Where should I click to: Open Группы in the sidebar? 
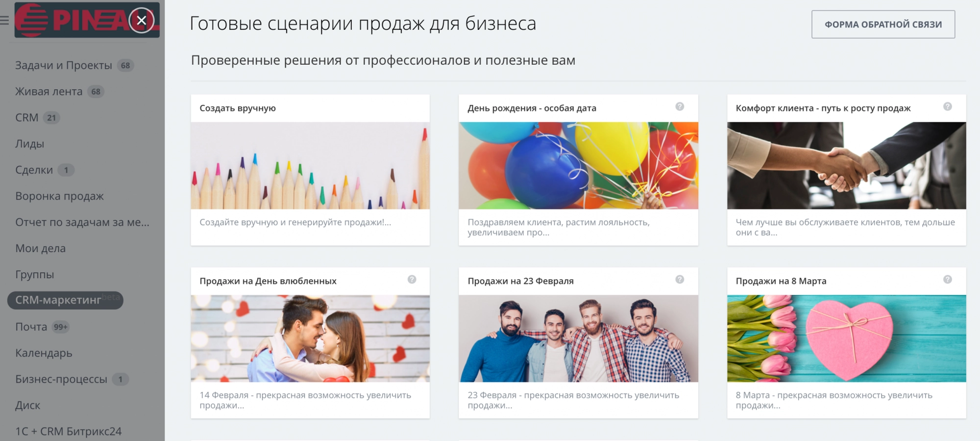(x=34, y=274)
